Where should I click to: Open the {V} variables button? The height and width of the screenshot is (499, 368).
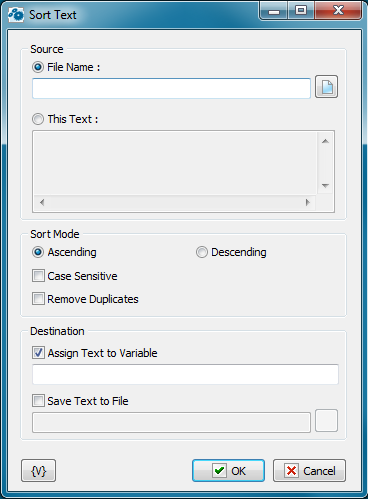(x=38, y=471)
